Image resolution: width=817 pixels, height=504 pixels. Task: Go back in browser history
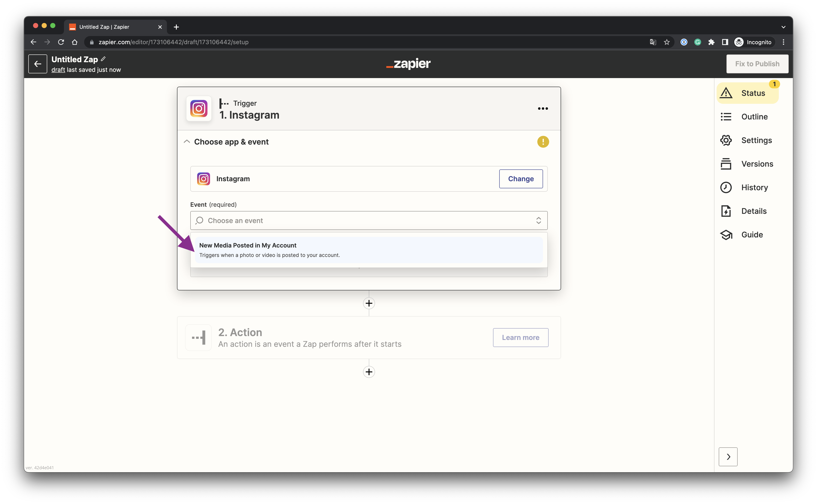[x=33, y=42]
